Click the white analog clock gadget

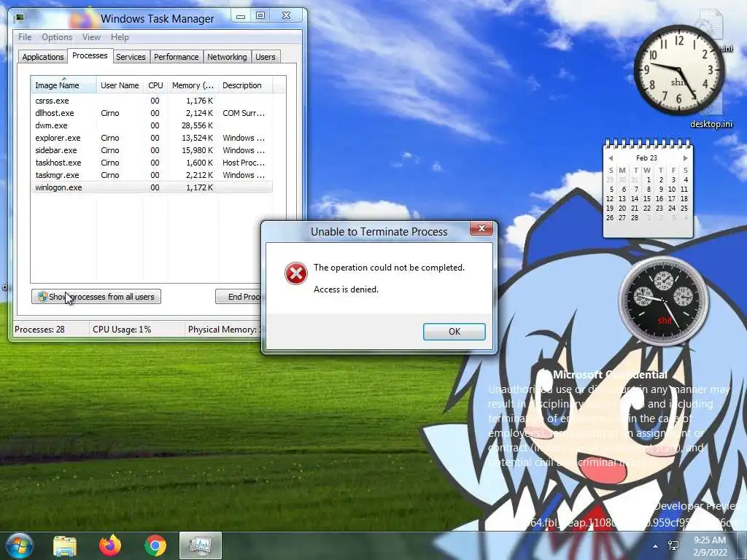[679, 70]
